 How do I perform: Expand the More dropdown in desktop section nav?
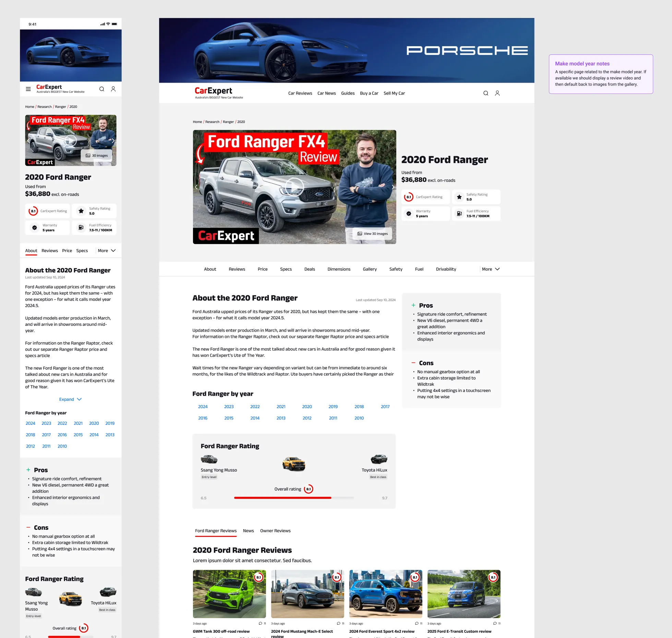(491, 269)
